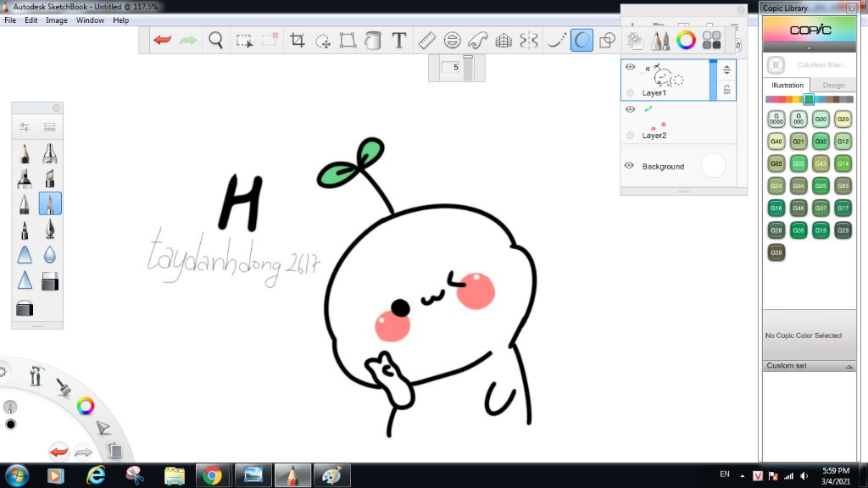Select the French Curve tool
Image resolution: width=868 pixels, height=488 pixels.
477,41
